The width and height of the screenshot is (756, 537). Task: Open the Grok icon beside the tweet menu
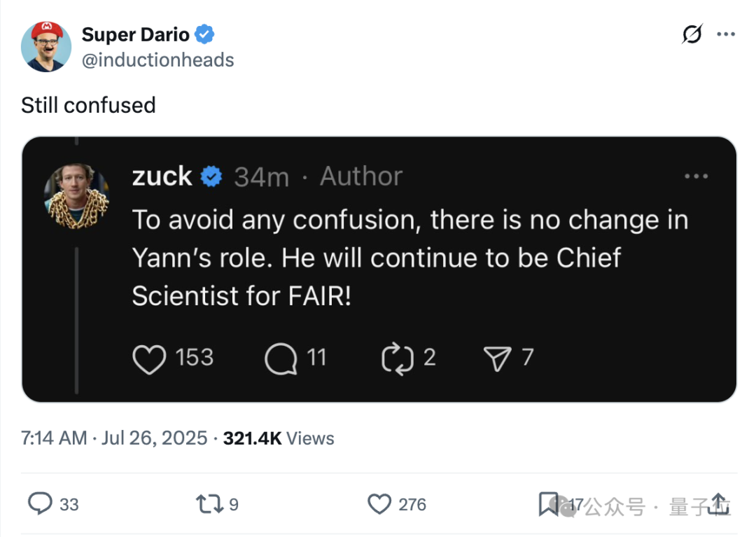pos(692,34)
